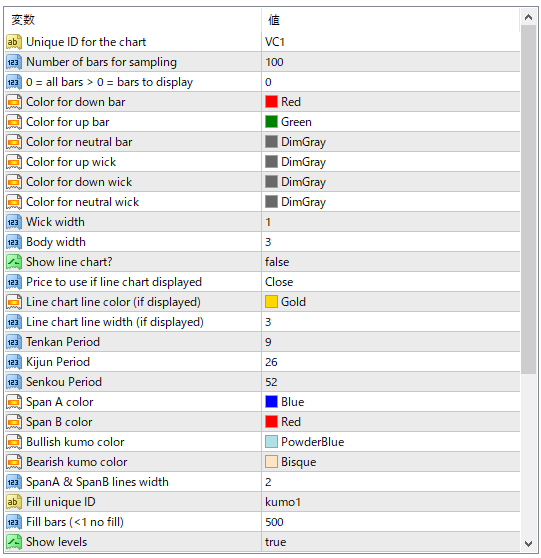
Task: Click color icon beside Line chart line color
Action: (14, 302)
